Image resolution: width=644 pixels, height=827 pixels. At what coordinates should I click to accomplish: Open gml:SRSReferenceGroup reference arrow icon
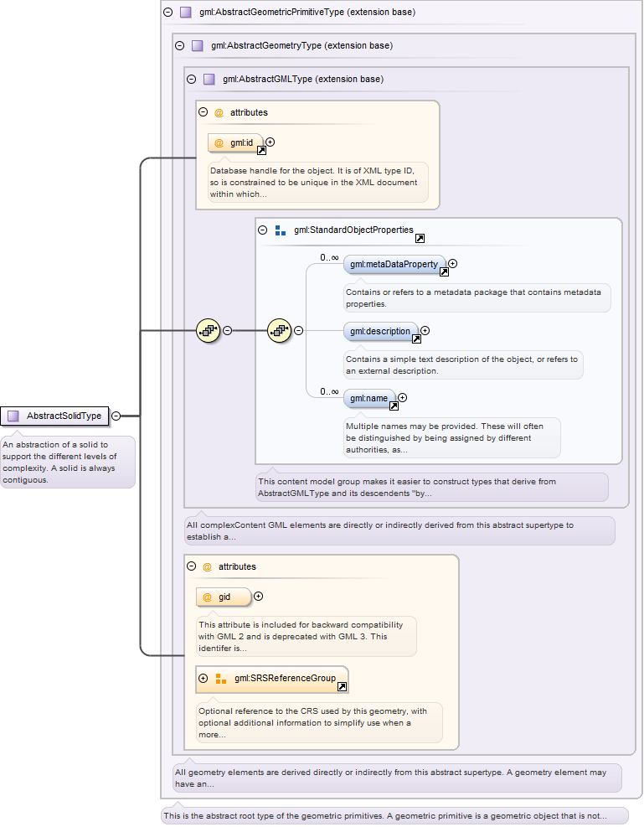tap(342, 687)
